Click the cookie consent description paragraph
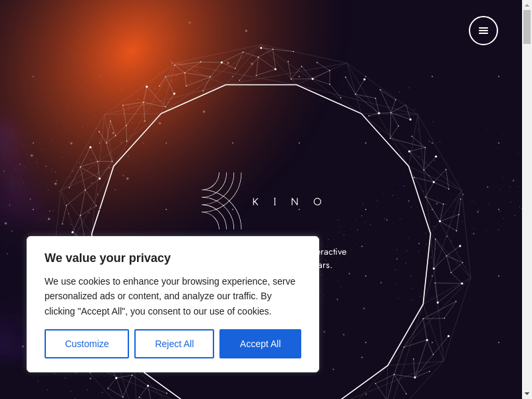This screenshot has height=399, width=532. (x=170, y=296)
